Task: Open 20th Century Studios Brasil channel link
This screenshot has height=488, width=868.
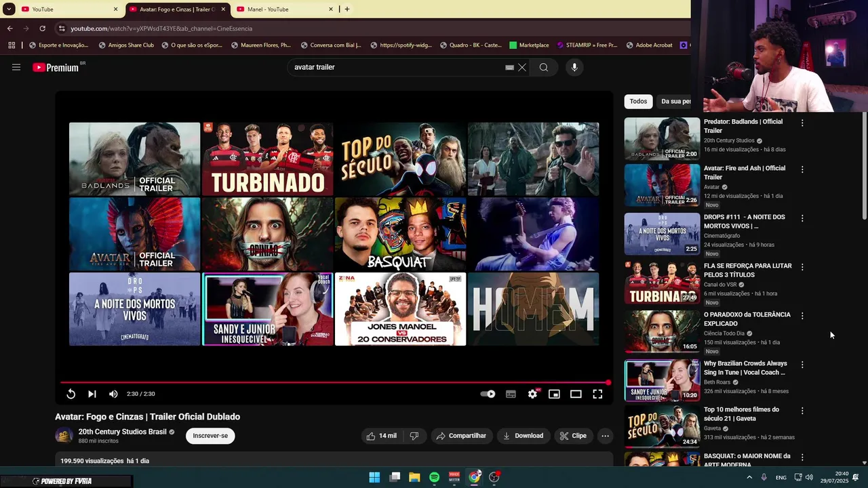Action: pos(122,432)
